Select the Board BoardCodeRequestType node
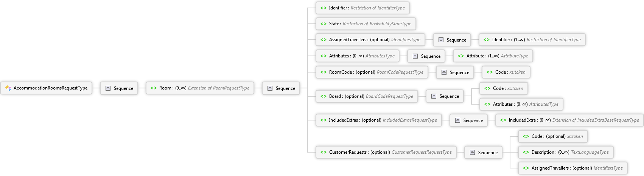This screenshot has width=644, height=176. [x=366, y=96]
